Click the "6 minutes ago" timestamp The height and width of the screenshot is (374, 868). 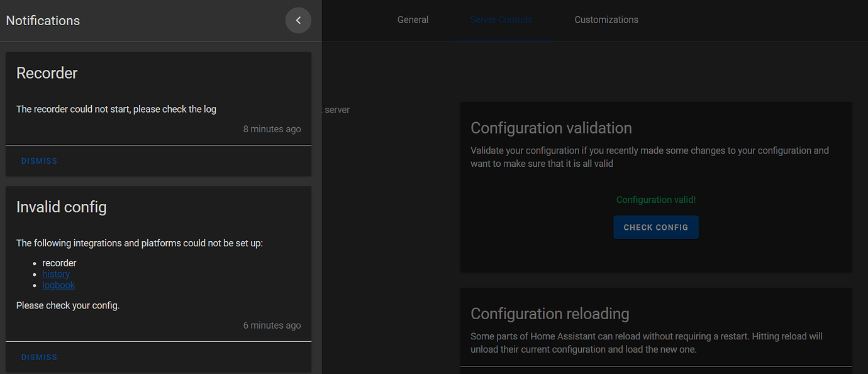click(x=272, y=326)
